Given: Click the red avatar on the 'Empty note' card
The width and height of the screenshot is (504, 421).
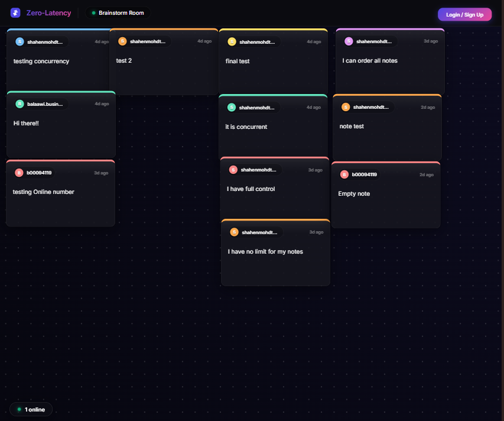Looking at the screenshot, I should [344, 174].
